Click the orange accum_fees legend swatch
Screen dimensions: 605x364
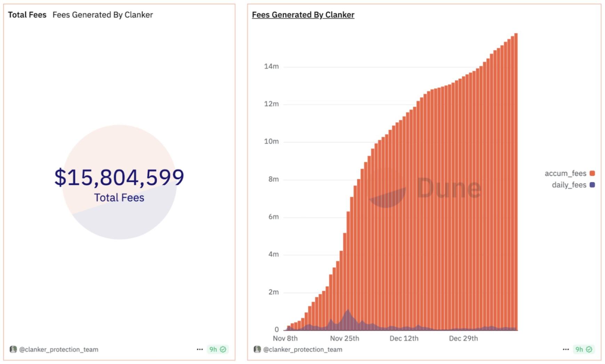click(592, 173)
